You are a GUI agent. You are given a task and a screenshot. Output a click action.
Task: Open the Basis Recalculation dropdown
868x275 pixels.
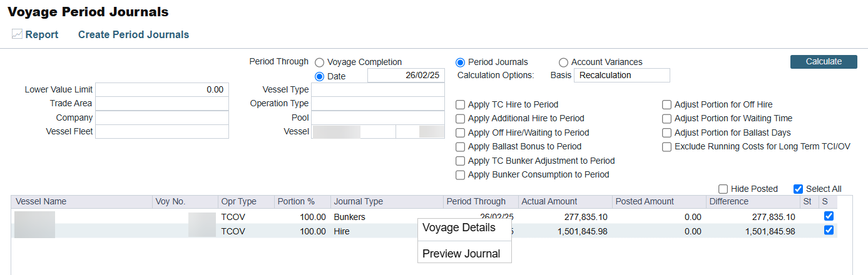click(x=621, y=76)
